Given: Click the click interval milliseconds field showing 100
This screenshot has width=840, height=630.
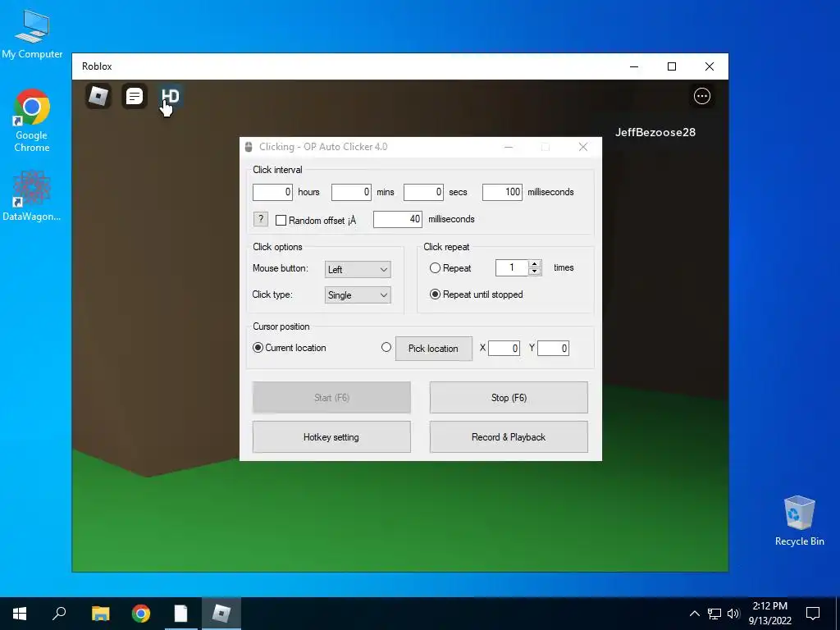Looking at the screenshot, I should point(502,192).
